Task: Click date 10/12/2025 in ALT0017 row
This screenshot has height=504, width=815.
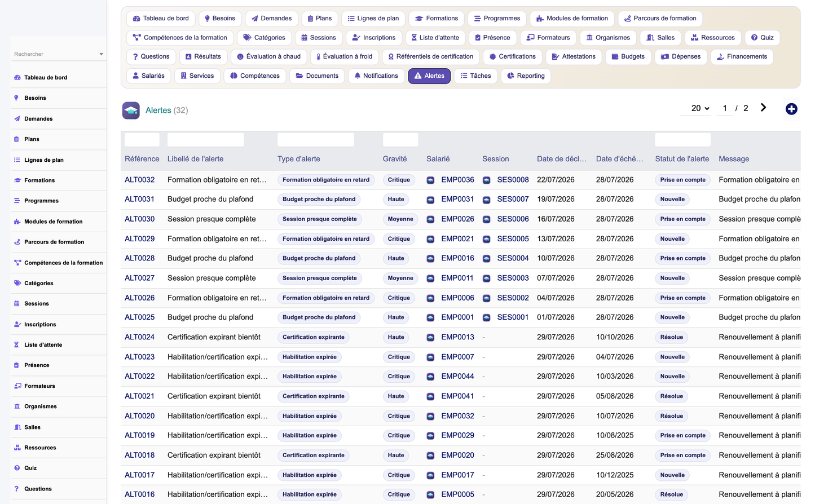Action: click(615, 475)
